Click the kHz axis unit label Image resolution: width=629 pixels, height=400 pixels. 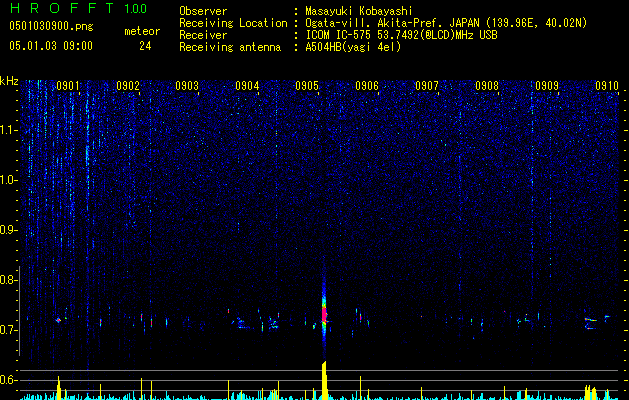click(x=9, y=81)
